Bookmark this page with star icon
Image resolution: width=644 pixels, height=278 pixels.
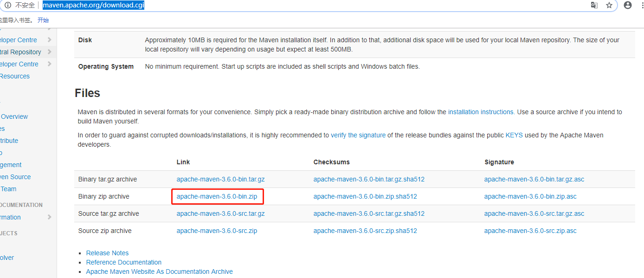point(609,5)
